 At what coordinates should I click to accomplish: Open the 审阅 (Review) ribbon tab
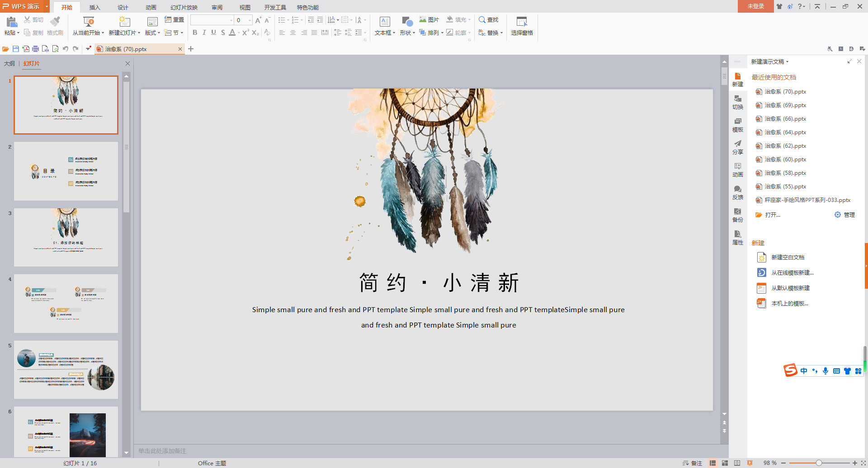point(217,7)
